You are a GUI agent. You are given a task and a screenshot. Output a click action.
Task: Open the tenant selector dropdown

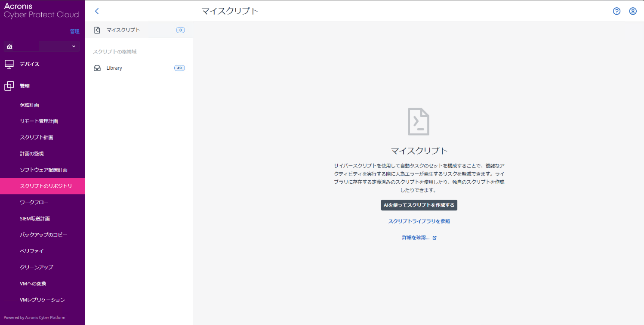pyautogui.click(x=59, y=46)
